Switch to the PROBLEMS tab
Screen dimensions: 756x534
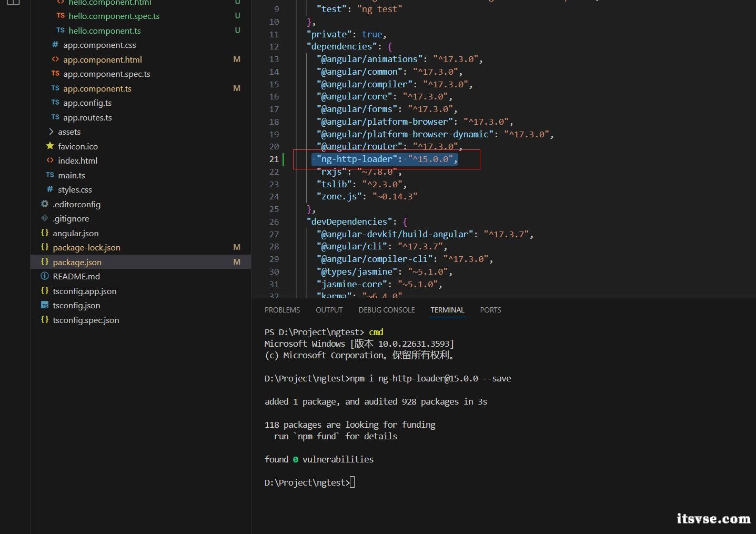[x=282, y=310]
